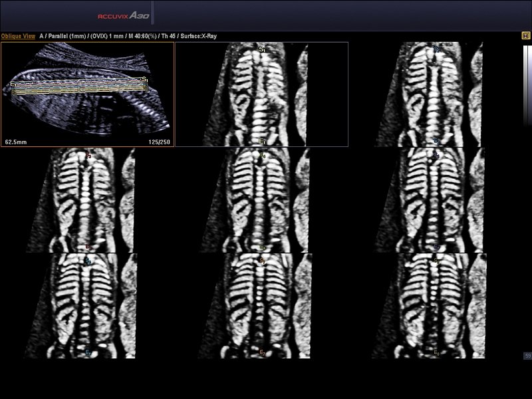
Task: Select the oblique reference ultrasound image
Action: [87, 94]
